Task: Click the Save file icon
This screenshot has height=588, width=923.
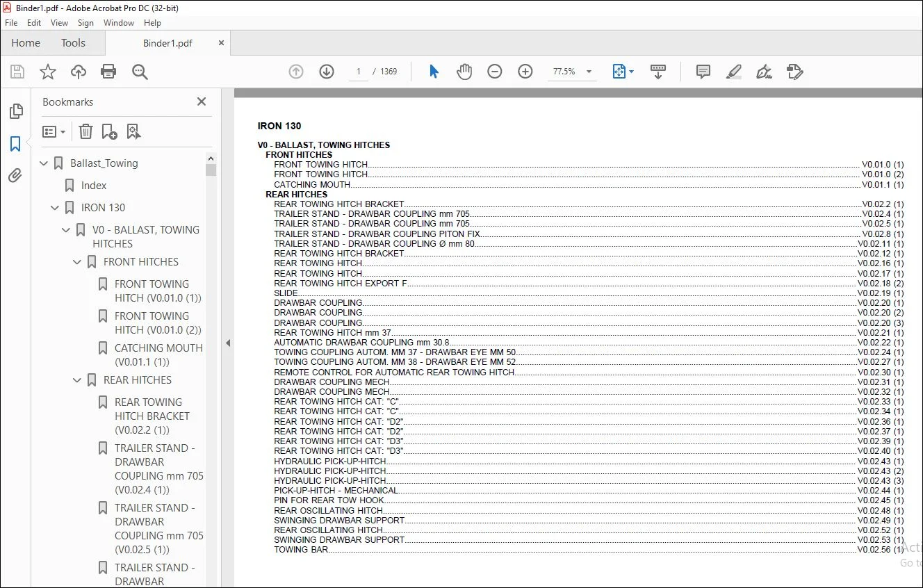Action: pyautogui.click(x=17, y=72)
